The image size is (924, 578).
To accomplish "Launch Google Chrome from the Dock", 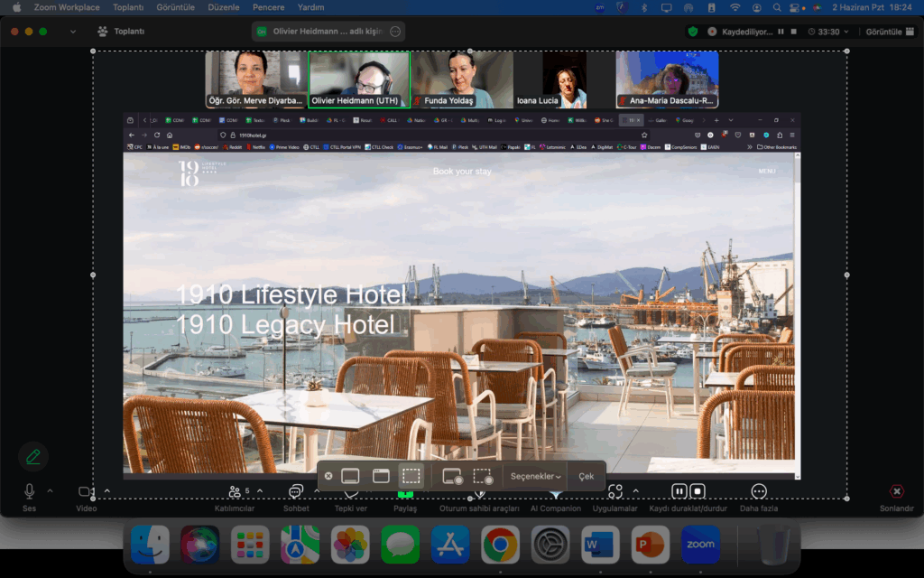I will tap(500, 545).
